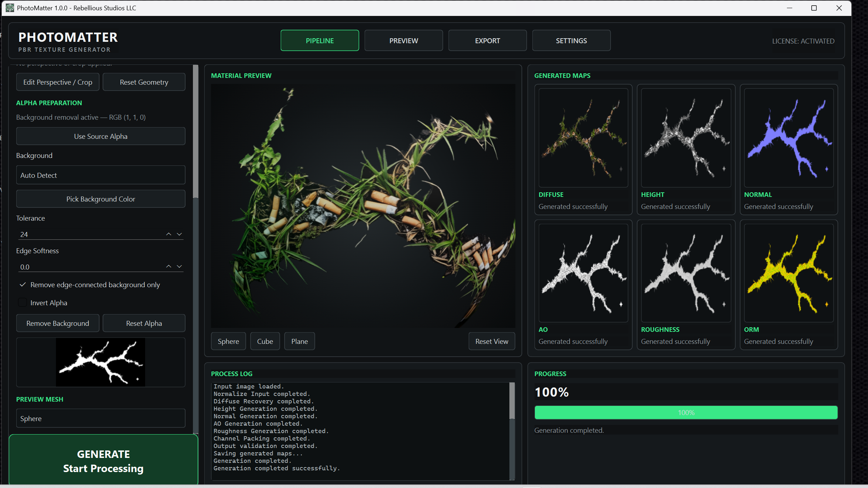
Task: Click Background removal active RGB text
Action: point(81,117)
